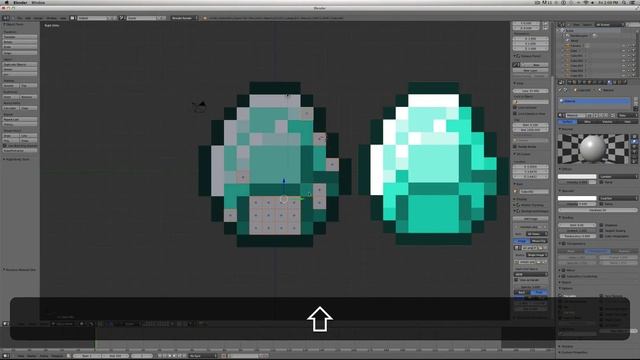
Task: Select Surface material type tab
Action: [x=568, y=122]
